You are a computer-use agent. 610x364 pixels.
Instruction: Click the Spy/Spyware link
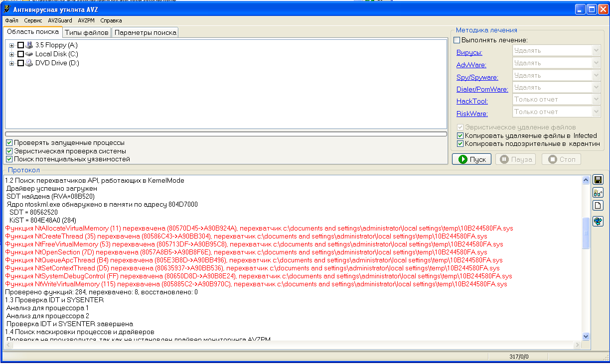477,77
